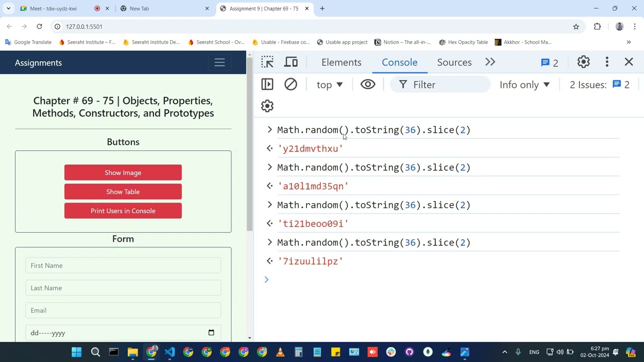Reload the page
This screenshot has width=644, height=362.
pos(39,27)
